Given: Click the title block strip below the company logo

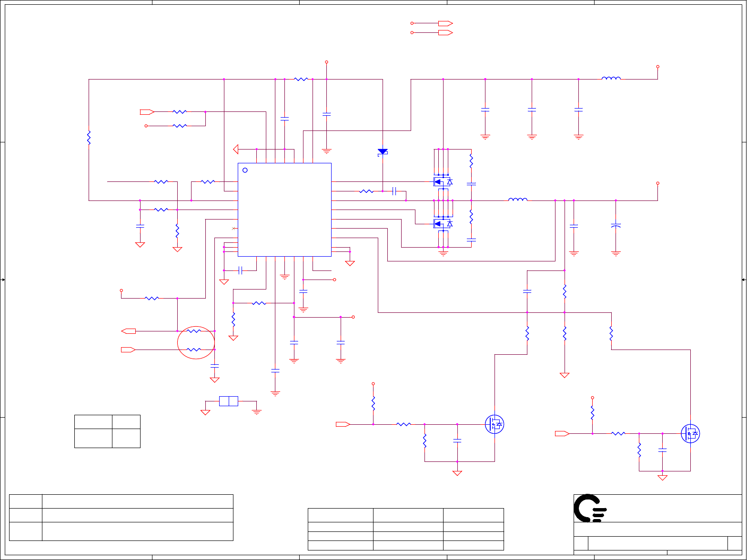Looking at the screenshot, I should pos(658,530).
